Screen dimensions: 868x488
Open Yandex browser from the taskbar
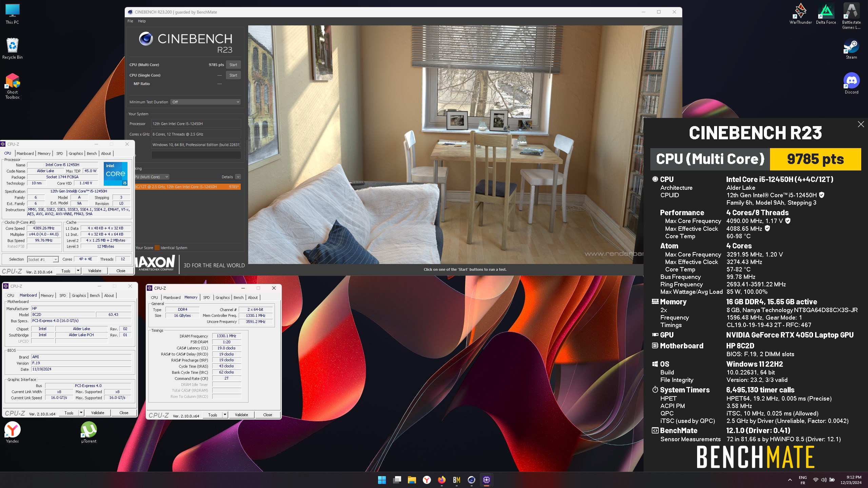427,480
